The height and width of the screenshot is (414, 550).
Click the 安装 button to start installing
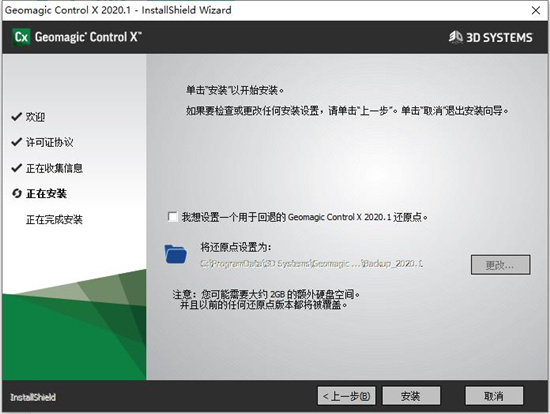pyautogui.click(x=411, y=396)
